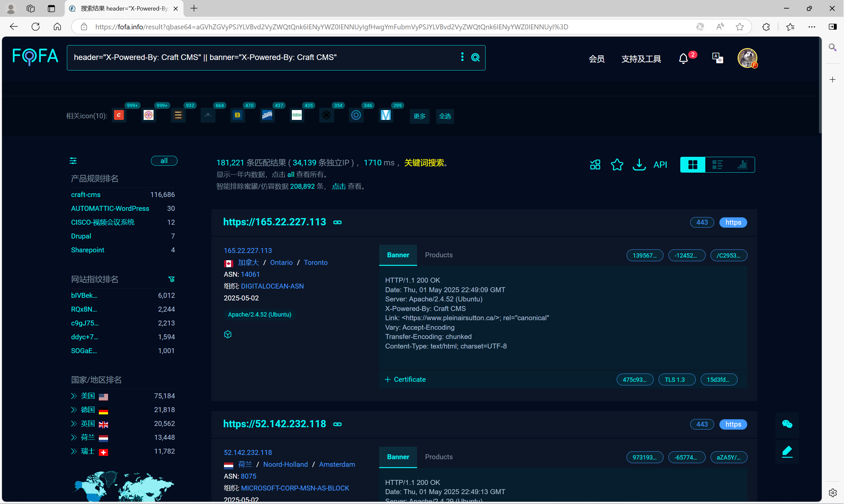
Task: Click the scan/grid extract icon beside star
Action: (x=595, y=165)
